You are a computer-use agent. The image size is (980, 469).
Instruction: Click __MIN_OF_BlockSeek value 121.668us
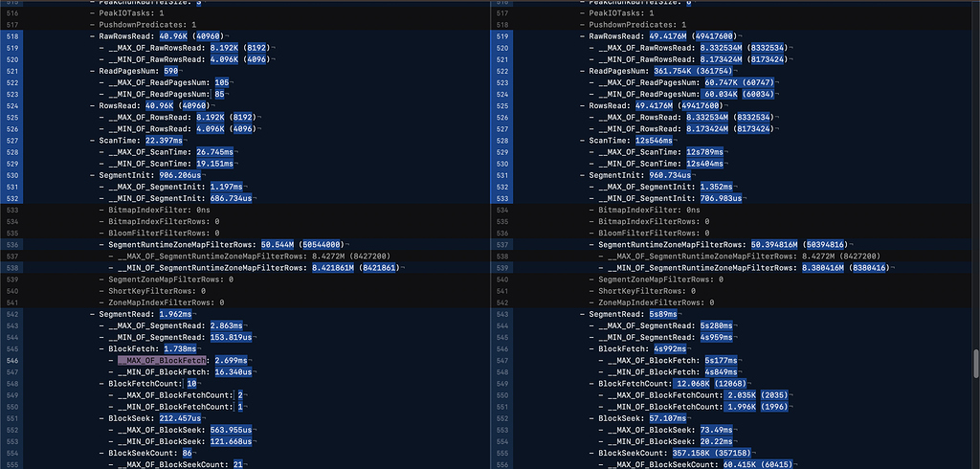pyautogui.click(x=231, y=441)
